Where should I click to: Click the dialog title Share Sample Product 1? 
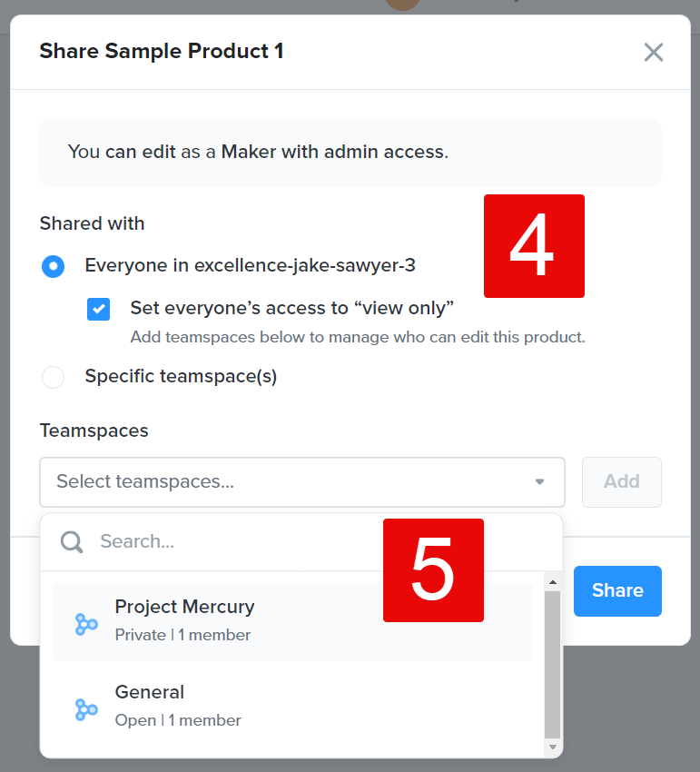pyautogui.click(x=161, y=52)
